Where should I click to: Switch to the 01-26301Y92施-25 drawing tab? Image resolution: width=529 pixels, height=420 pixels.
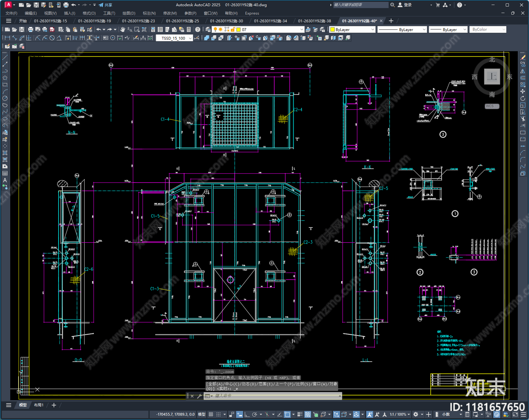[x=183, y=21]
